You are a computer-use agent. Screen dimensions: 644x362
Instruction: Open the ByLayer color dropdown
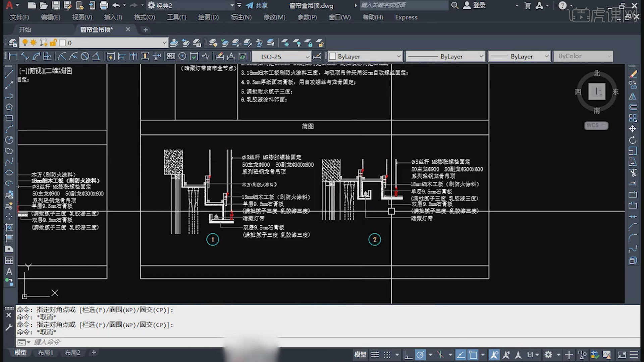pyautogui.click(x=365, y=56)
